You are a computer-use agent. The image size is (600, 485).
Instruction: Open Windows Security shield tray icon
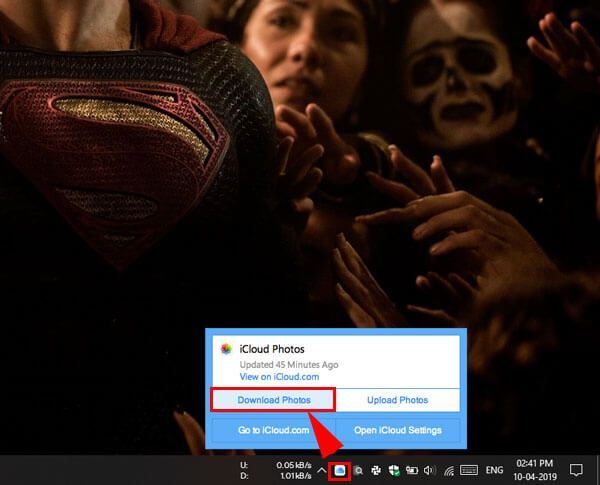click(x=394, y=470)
